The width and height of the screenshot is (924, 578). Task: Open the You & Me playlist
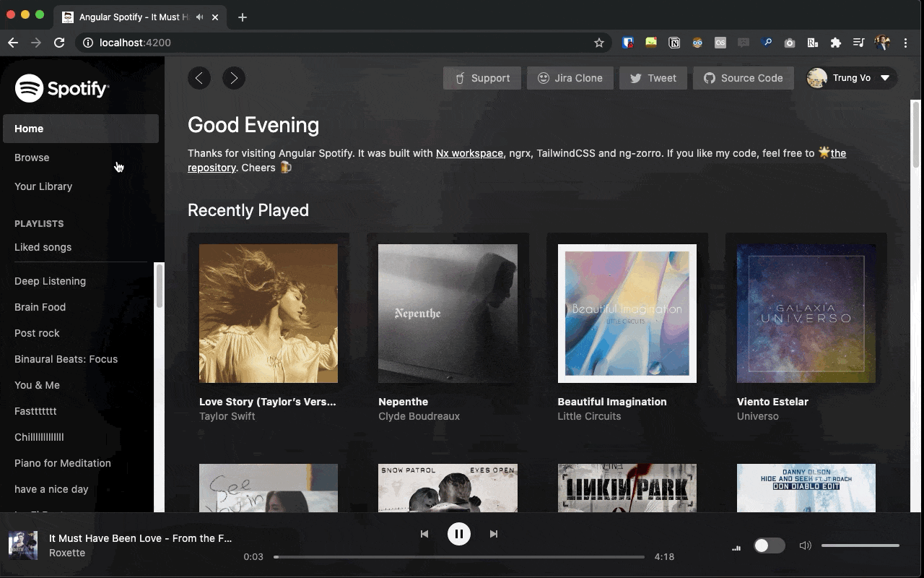coord(37,385)
